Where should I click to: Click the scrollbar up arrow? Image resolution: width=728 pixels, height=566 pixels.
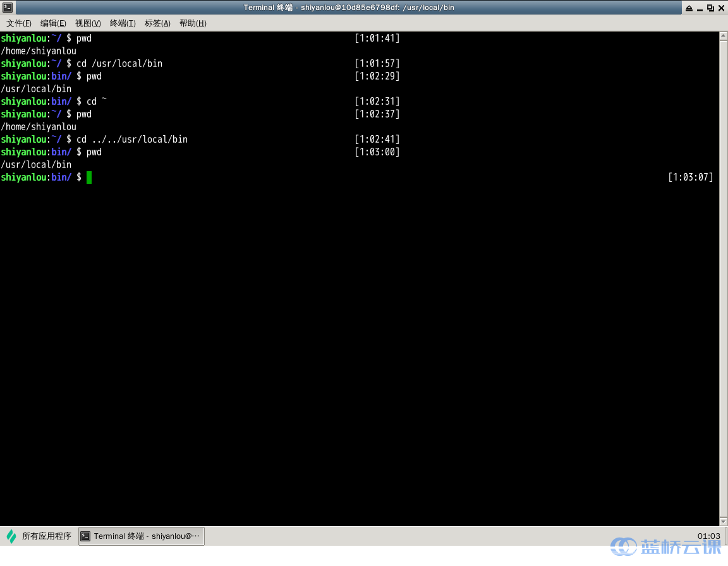724,36
